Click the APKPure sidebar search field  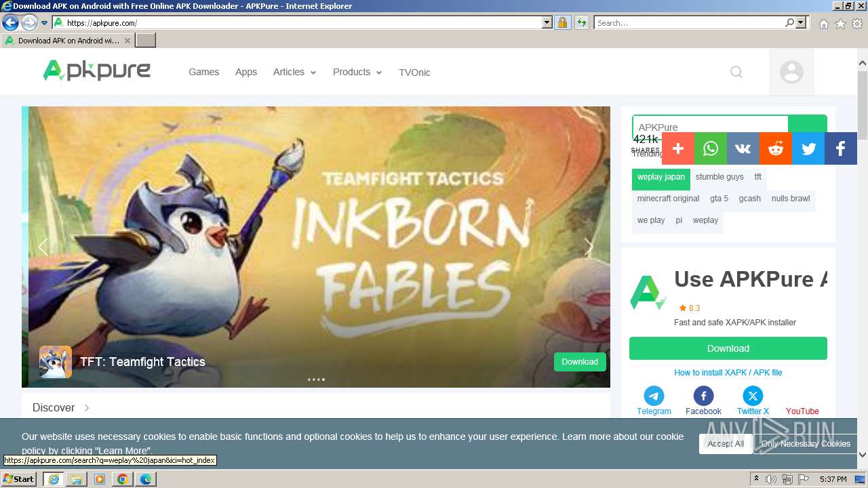coord(710,126)
